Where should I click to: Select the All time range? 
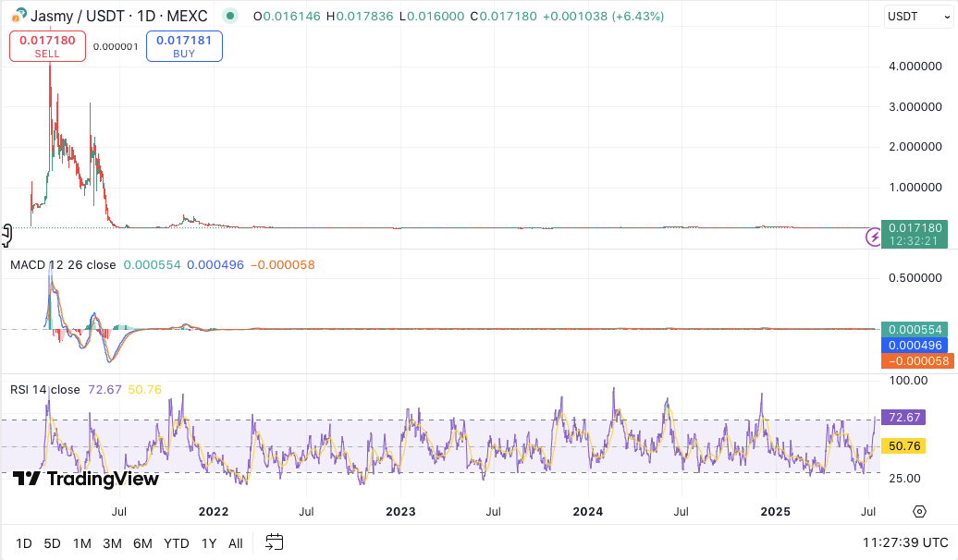click(x=235, y=542)
